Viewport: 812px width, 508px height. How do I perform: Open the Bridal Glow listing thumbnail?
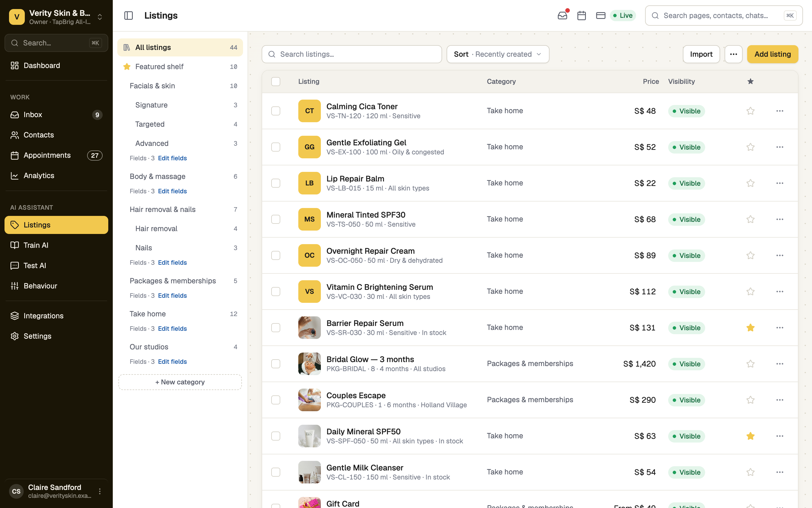pyautogui.click(x=309, y=364)
